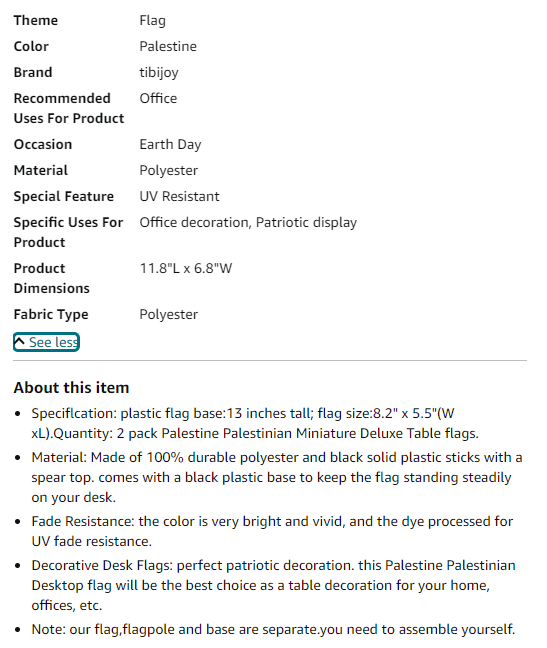Click the Material bullet about durable polyester
The image size is (547, 648).
tap(277, 477)
